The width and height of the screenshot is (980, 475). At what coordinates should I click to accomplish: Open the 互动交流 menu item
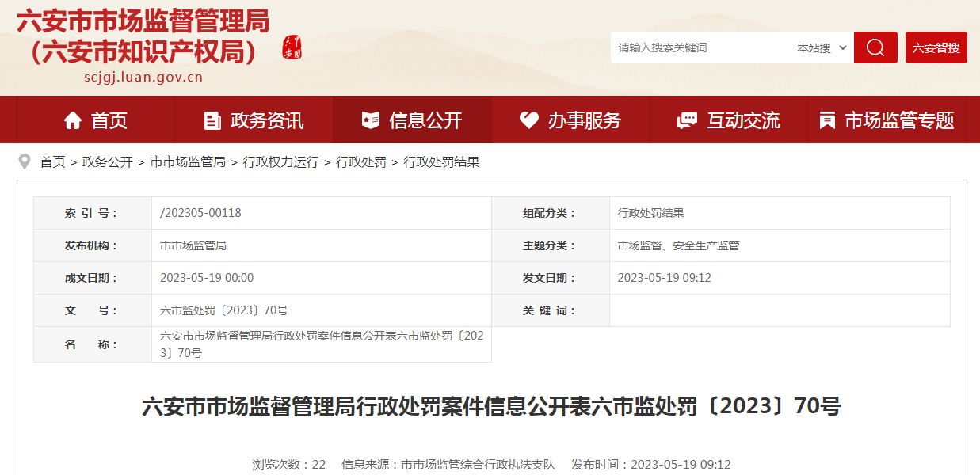point(729,120)
